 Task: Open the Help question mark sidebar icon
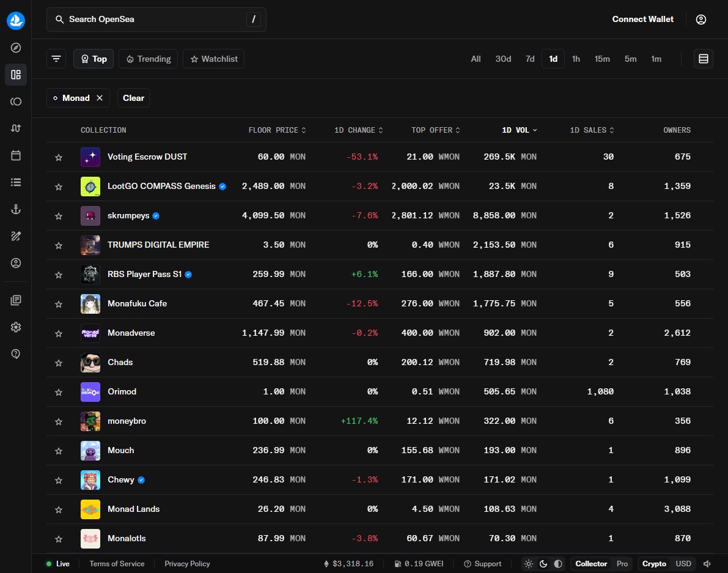click(x=16, y=354)
